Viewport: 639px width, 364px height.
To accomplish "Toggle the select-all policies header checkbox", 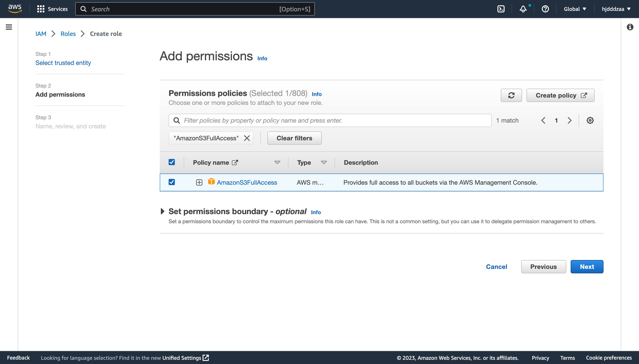I will point(172,162).
